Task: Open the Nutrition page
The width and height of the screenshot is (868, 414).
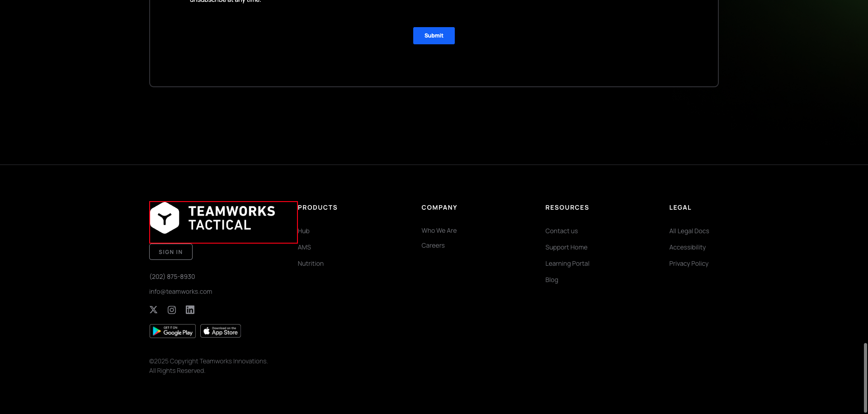Action: click(311, 263)
